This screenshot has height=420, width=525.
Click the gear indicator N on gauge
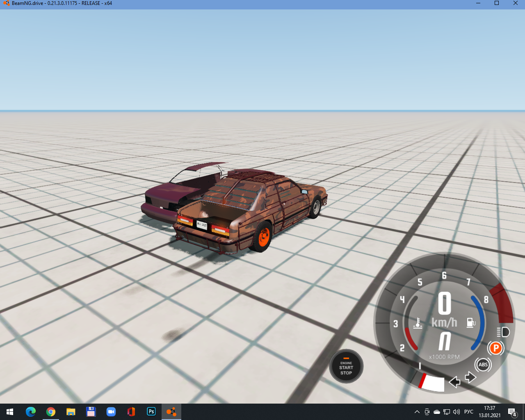pos(445,341)
